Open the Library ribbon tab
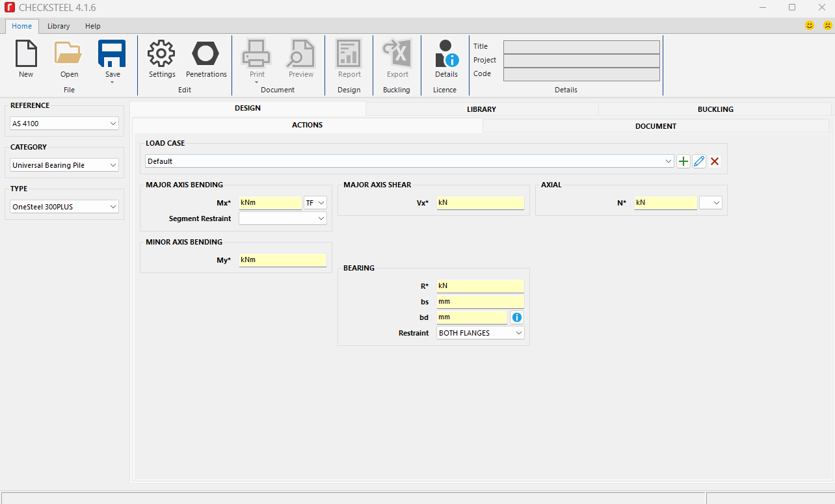This screenshot has height=504, width=835. (x=59, y=26)
